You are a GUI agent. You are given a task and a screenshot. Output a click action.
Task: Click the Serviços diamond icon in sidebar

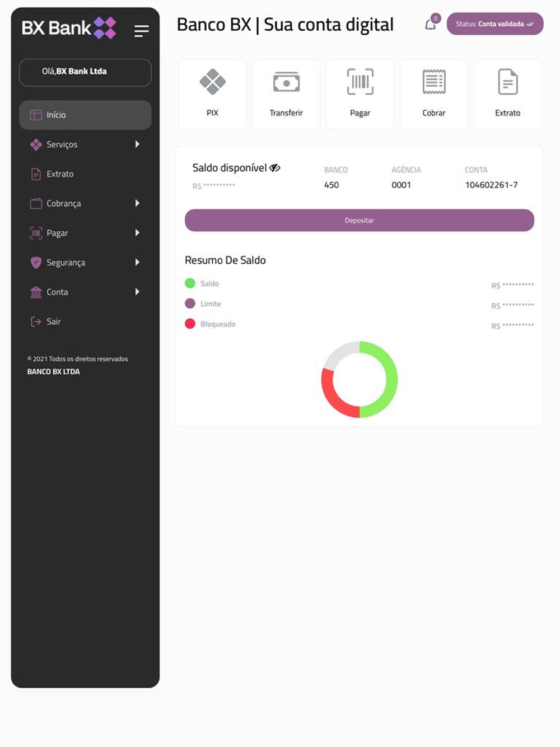36,144
